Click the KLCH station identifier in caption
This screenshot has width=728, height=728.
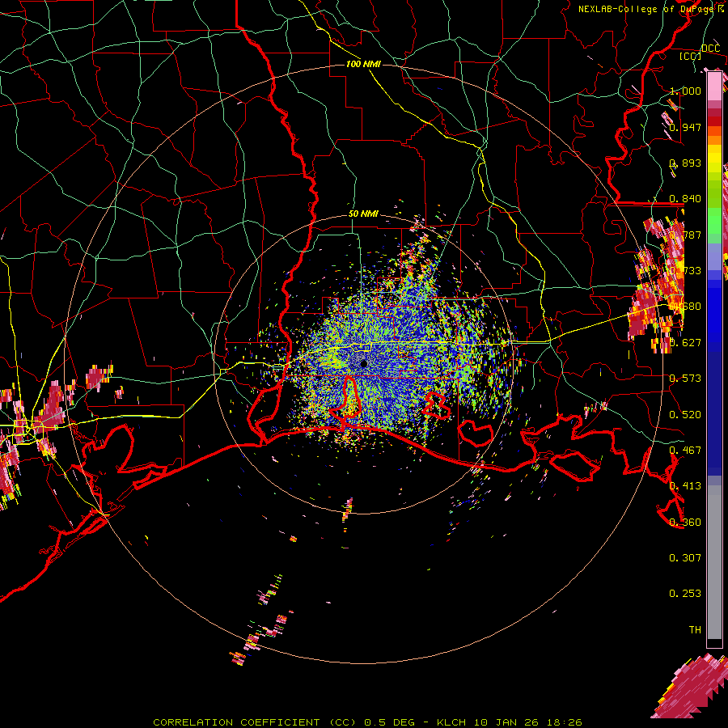click(x=451, y=722)
